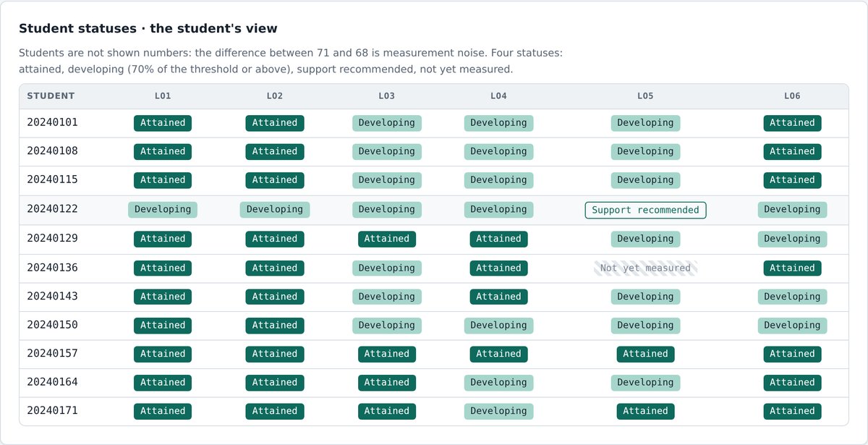Click the L04 Developing badge for student 20240115
Viewport: 868px width, 445px height.
498,180
